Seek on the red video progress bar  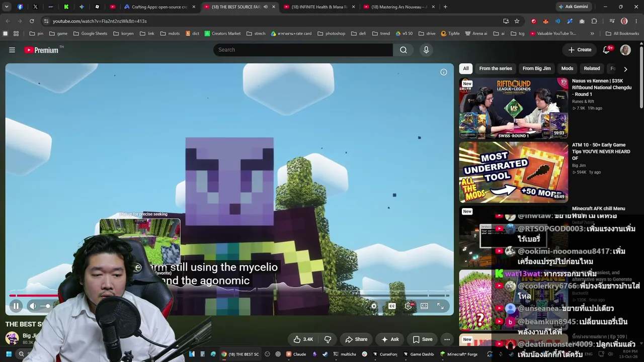tap(229, 296)
